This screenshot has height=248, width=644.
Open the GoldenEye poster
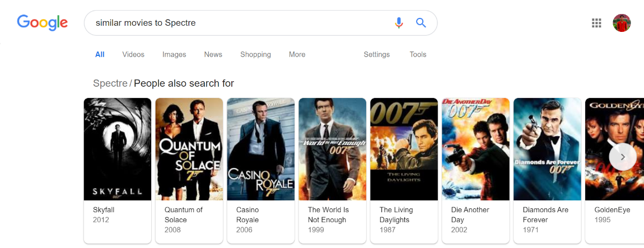tap(614, 149)
